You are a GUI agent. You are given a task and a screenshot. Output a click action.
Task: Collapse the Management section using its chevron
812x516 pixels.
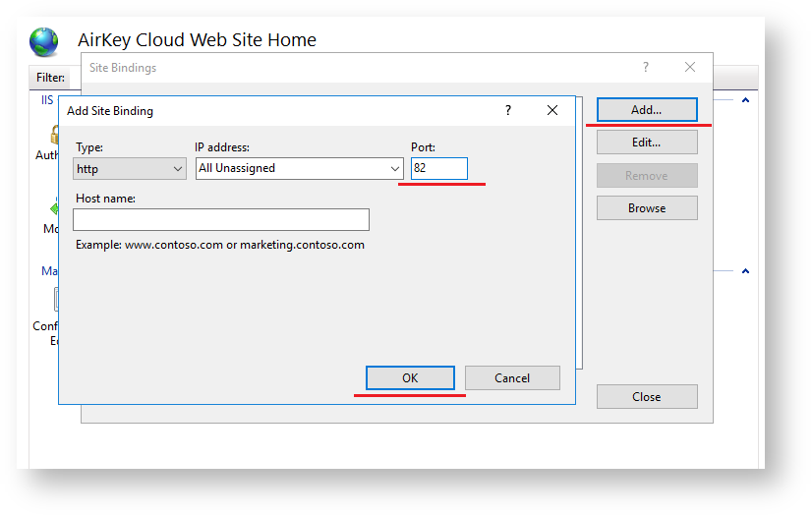click(745, 271)
